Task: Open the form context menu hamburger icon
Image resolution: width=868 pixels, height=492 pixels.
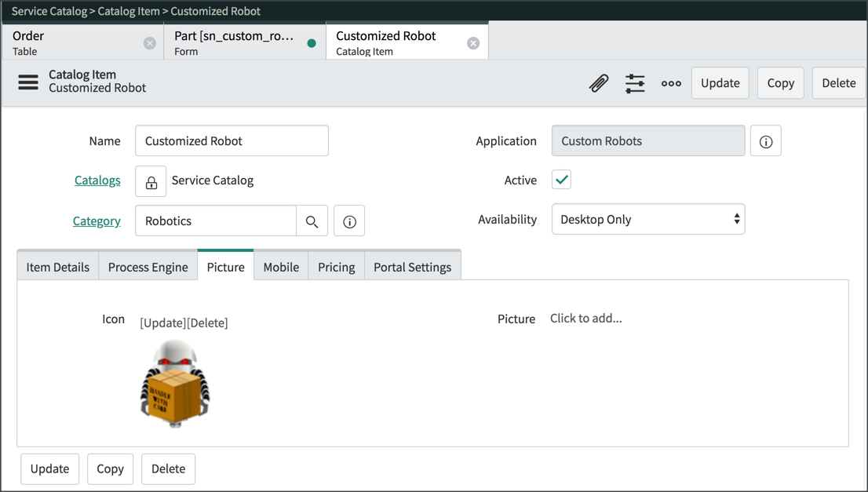Action: 27,83
